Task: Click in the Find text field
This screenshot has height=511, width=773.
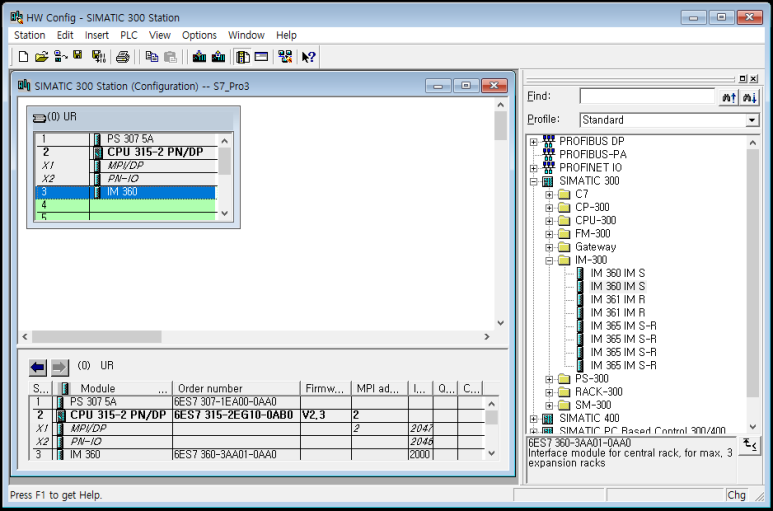Action: coord(647,97)
